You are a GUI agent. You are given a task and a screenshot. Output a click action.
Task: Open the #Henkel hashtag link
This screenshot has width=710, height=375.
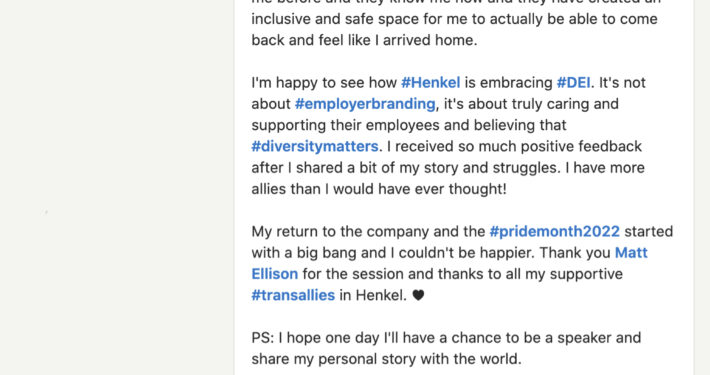[x=431, y=83]
